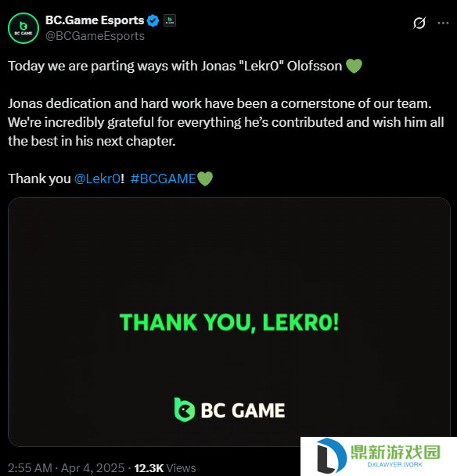Open the attached Thank You Lekr0 image
Image resolution: width=457 pixels, height=476 pixels.
click(229, 322)
